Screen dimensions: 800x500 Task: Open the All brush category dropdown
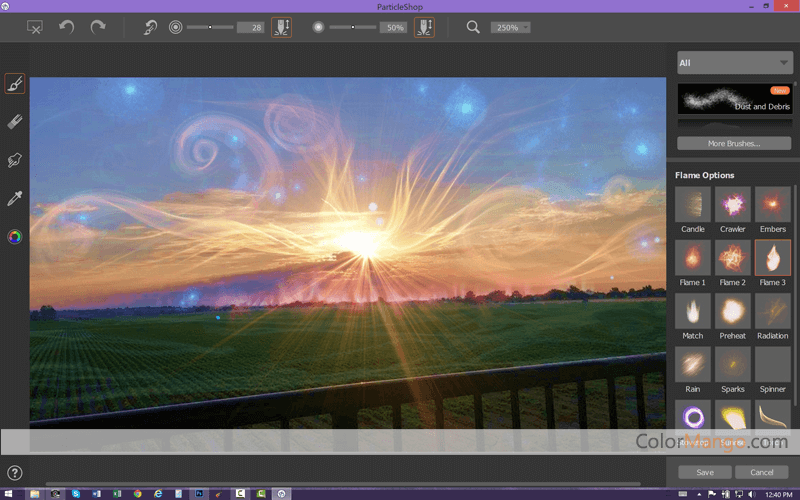tap(734, 63)
